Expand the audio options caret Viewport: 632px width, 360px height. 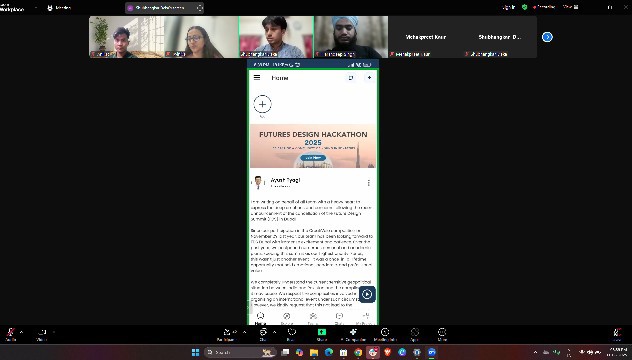point(21,332)
